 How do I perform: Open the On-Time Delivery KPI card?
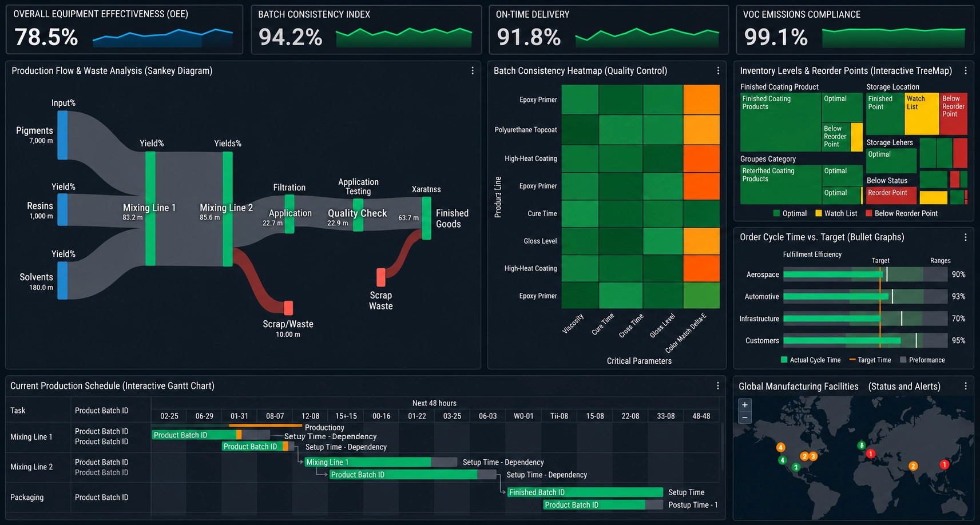click(x=609, y=30)
